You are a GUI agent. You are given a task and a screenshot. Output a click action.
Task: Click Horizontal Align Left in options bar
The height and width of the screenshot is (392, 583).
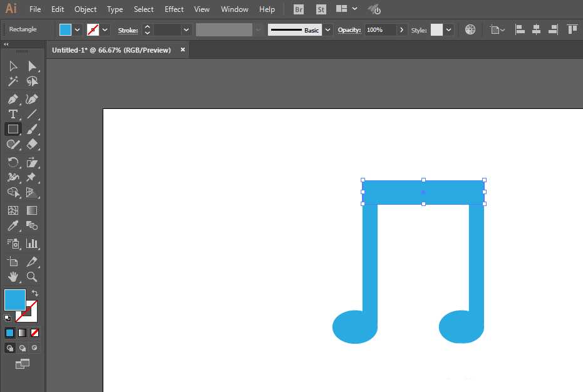(520, 29)
